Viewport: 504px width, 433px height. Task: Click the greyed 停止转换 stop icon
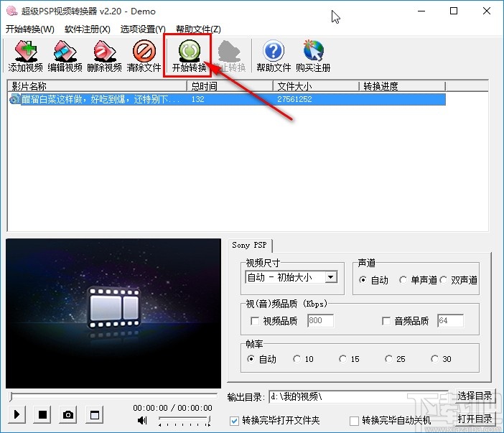[229, 55]
